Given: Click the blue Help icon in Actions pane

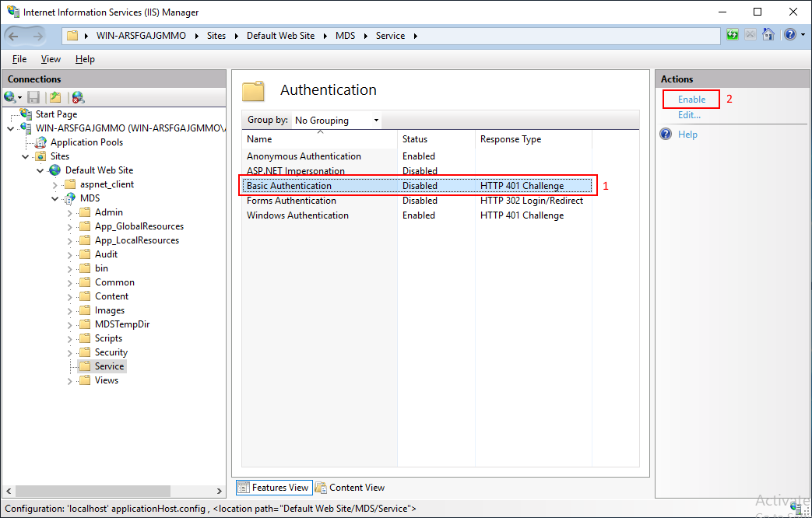Looking at the screenshot, I should tap(666, 135).
